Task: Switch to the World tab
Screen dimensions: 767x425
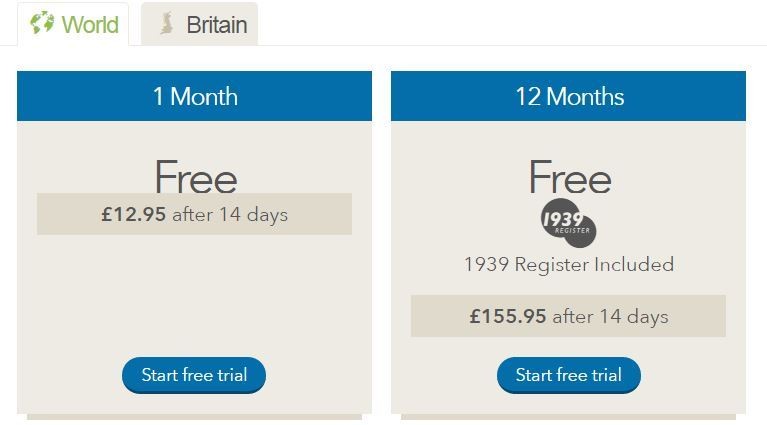Action: click(x=73, y=24)
